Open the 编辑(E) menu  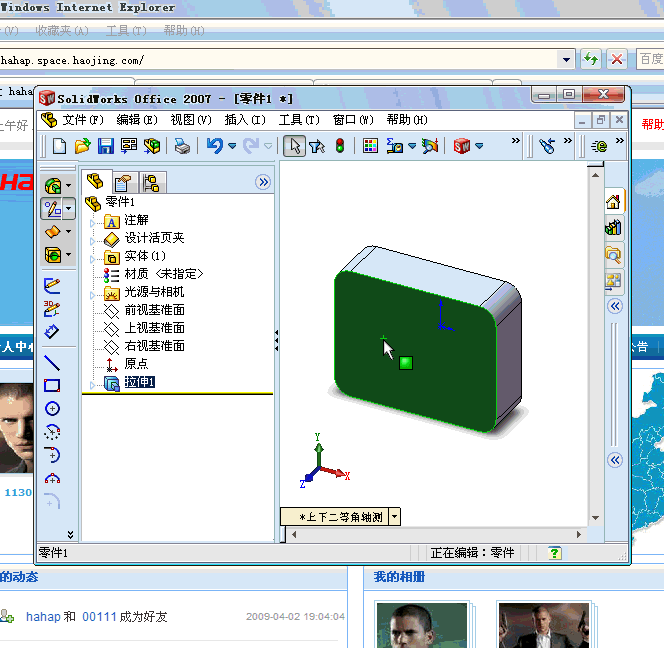coord(137,120)
